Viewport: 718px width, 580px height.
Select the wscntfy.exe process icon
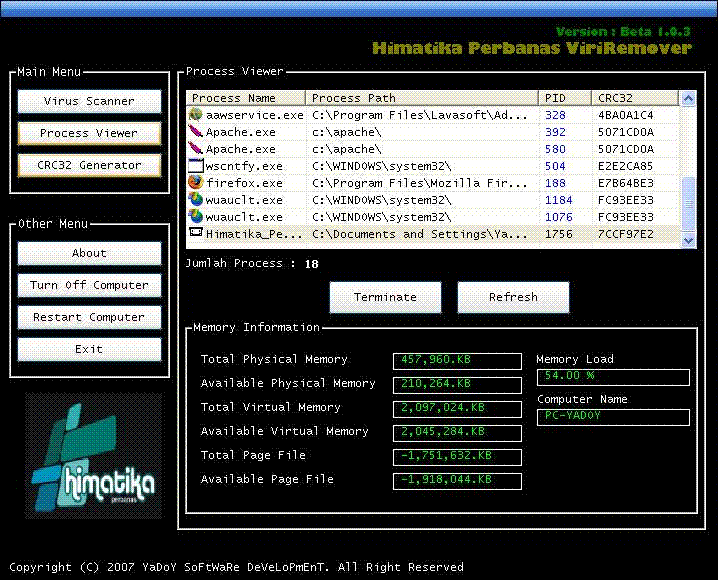(x=196, y=166)
